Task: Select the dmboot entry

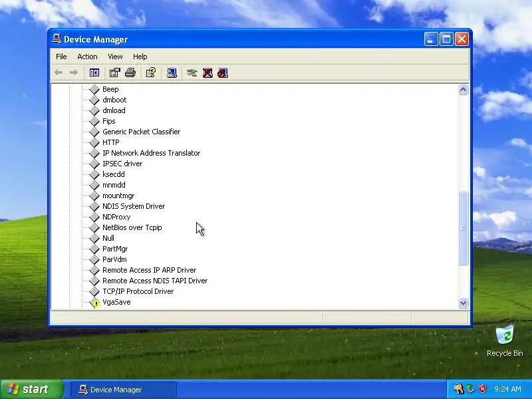Action: coord(114,100)
